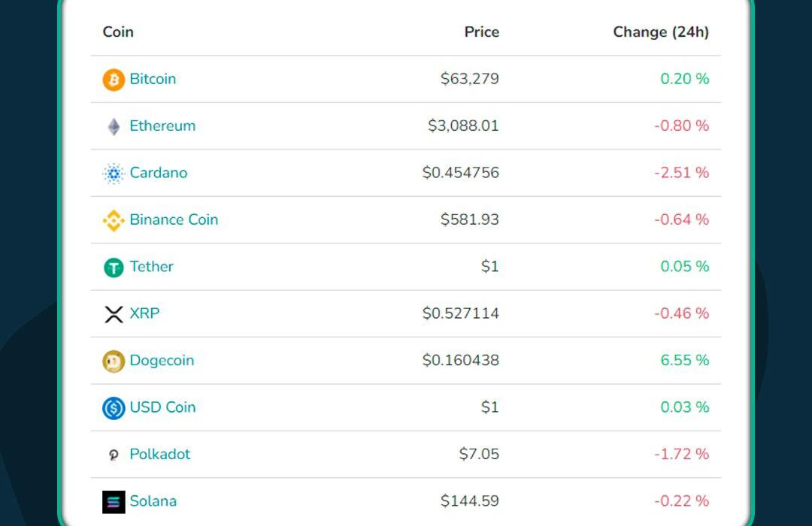Click the Dogecoin shiba icon
812x526 pixels.
(114, 361)
